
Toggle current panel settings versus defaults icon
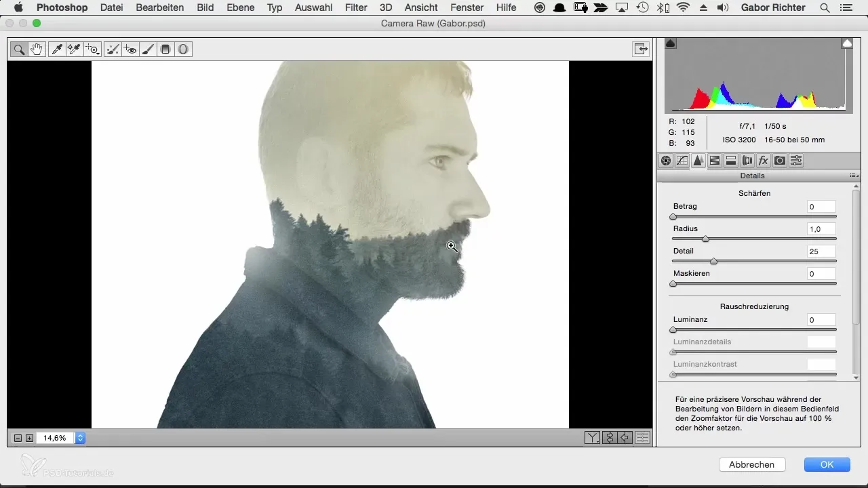(642, 438)
